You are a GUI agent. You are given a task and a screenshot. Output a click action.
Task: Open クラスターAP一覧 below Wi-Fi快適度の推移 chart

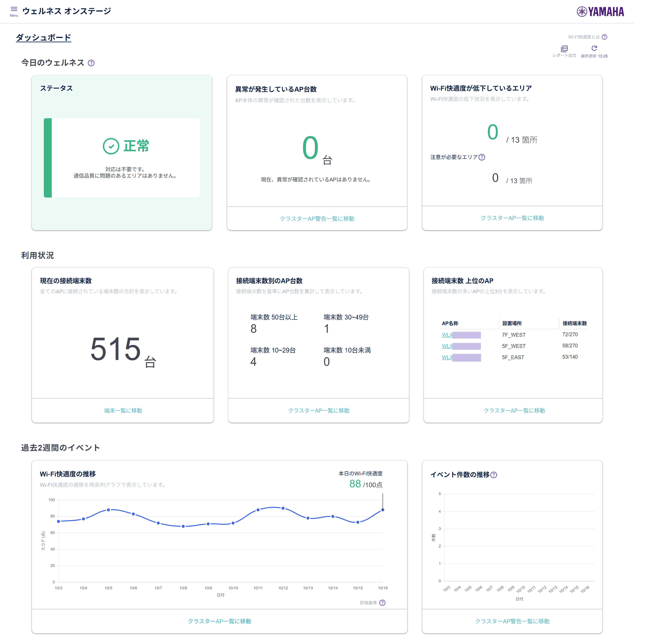[x=220, y=621]
